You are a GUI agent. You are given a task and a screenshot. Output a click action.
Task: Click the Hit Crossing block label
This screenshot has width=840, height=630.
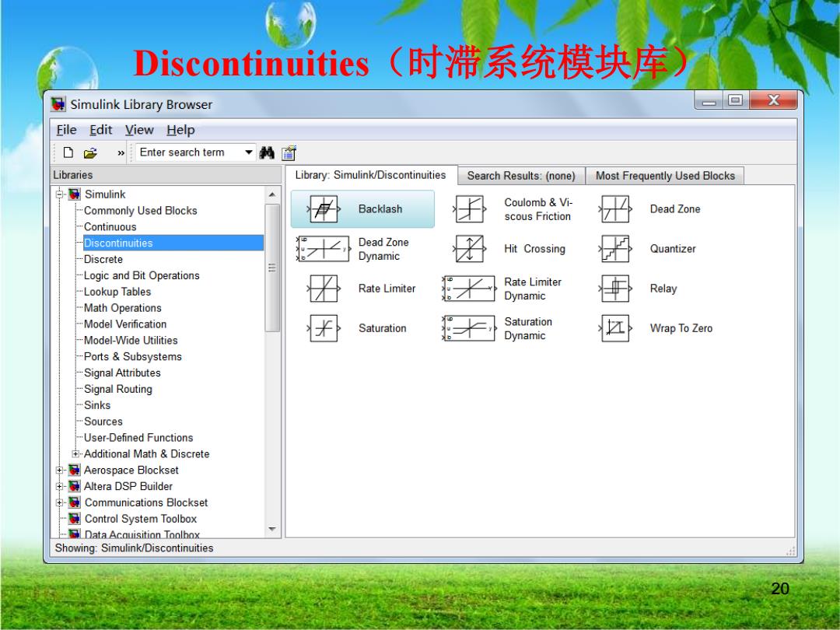[534, 249]
